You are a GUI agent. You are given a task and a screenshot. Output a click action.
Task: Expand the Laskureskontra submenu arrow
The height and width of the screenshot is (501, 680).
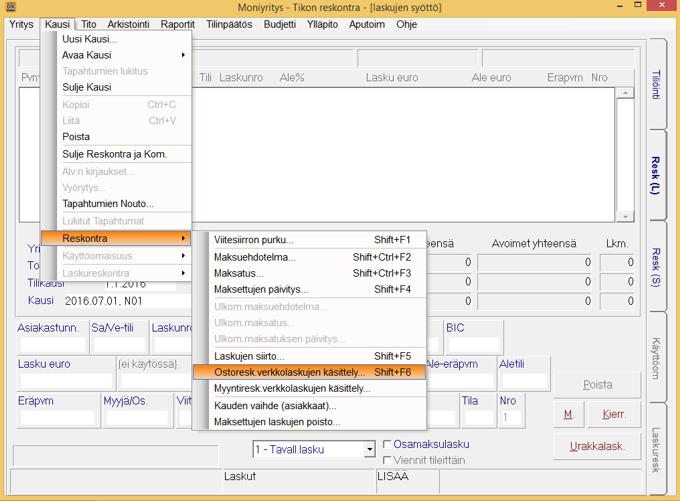(183, 273)
